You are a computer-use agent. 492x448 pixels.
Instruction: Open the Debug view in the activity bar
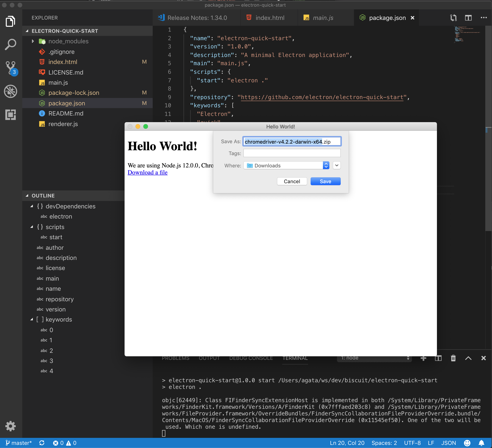(x=11, y=92)
